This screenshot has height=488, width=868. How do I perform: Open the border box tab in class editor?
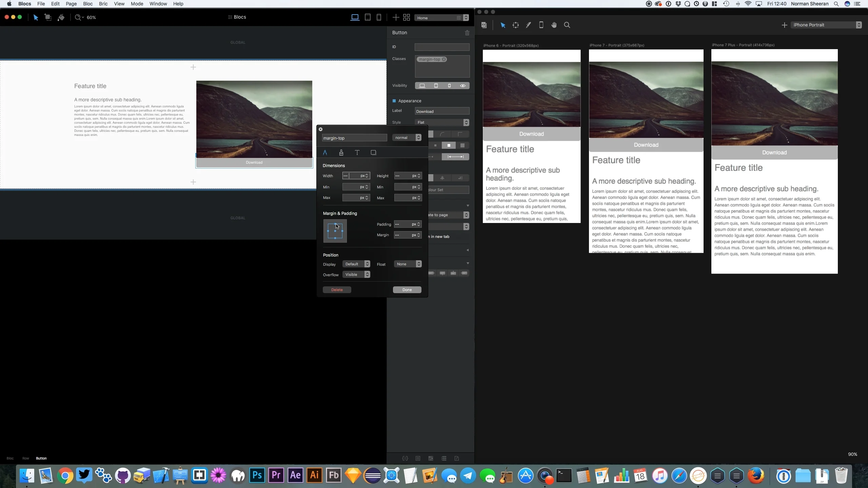[x=373, y=152]
